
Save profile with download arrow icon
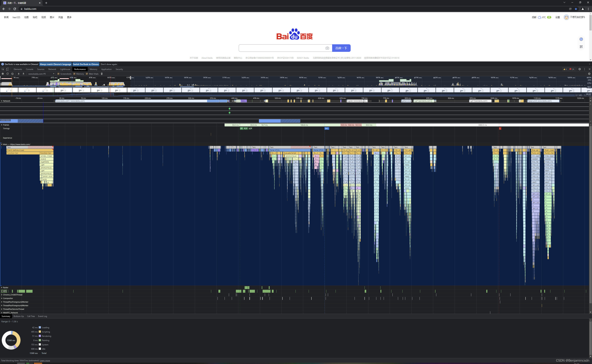[23, 74]
